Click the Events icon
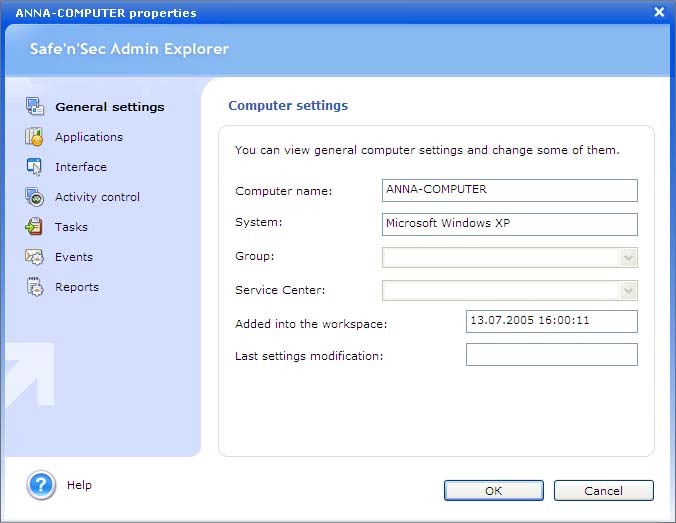The width and height of the screenshot is (676, 523). 34,257
